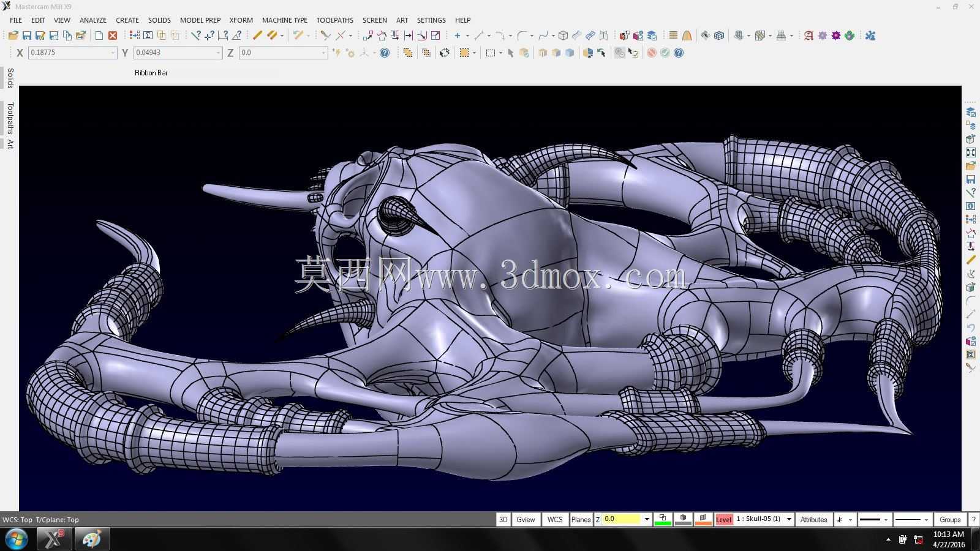Open the ANALYZE menu
This screenshot has width=980, height=551.
pyautogui.click(x=93, y=20)
